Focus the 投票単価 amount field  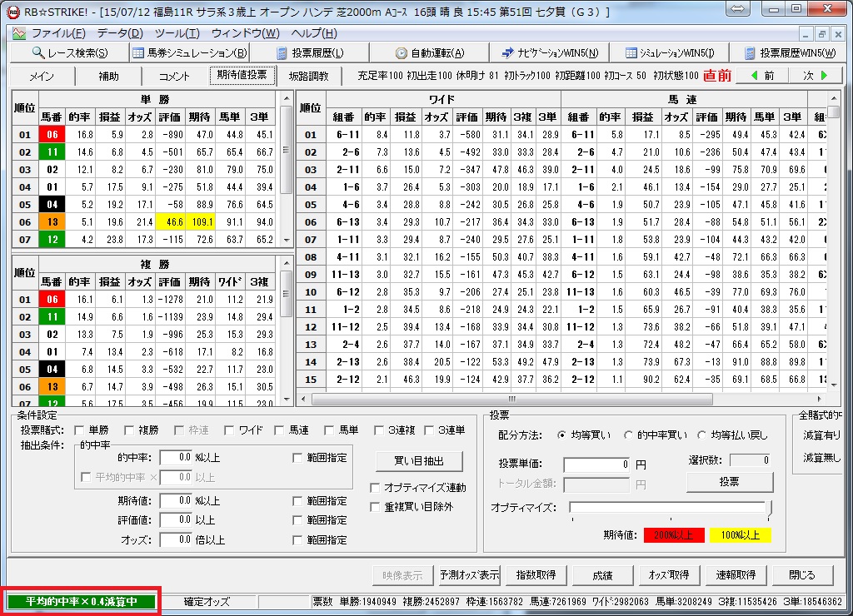coord(597,464)
